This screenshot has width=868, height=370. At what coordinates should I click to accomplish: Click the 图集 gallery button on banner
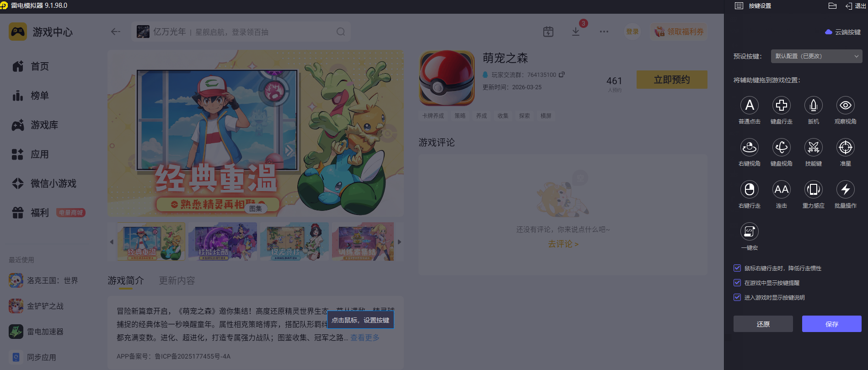(256, 209)
